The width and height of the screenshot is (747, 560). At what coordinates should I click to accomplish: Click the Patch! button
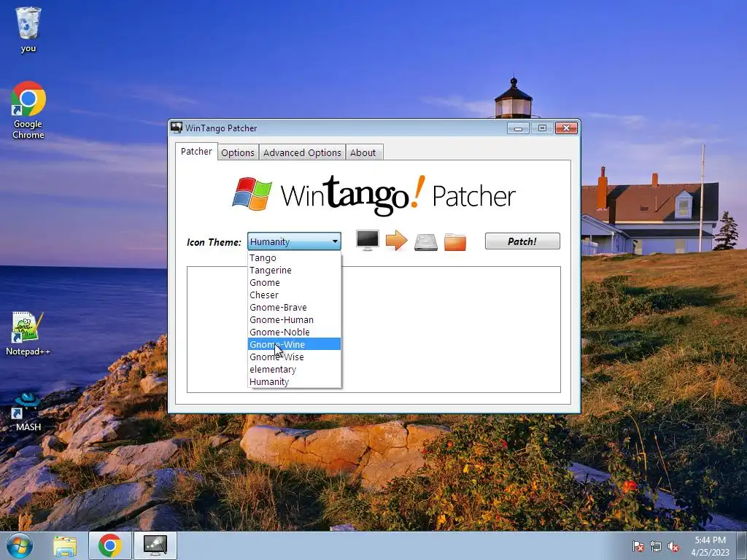coord(522,241)
